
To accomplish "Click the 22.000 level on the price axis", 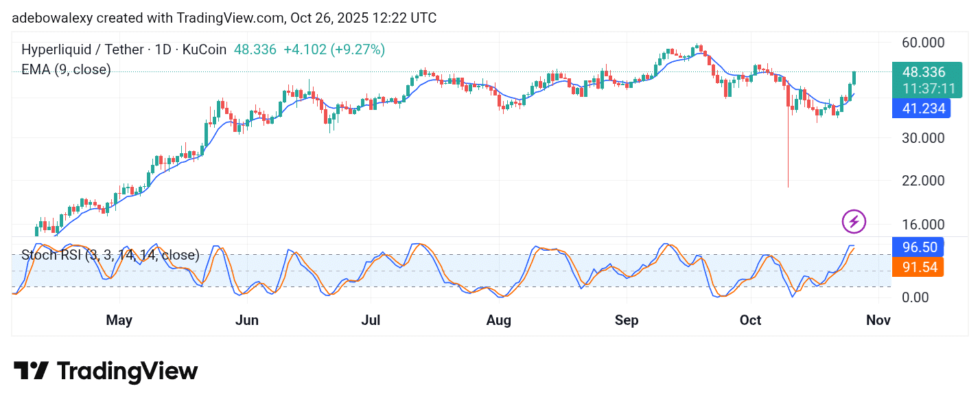I will click(923, 181).
